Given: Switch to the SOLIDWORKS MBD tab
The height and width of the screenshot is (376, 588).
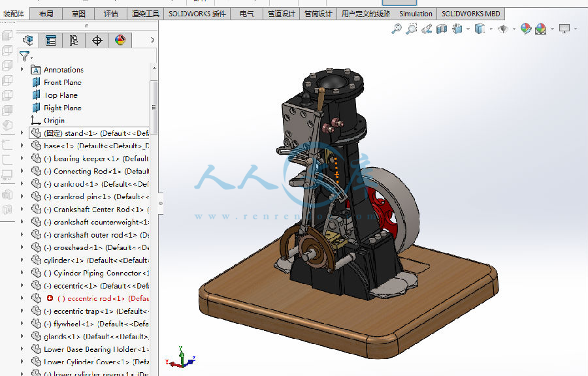Looking at the screenshot, I should [470, 14].
